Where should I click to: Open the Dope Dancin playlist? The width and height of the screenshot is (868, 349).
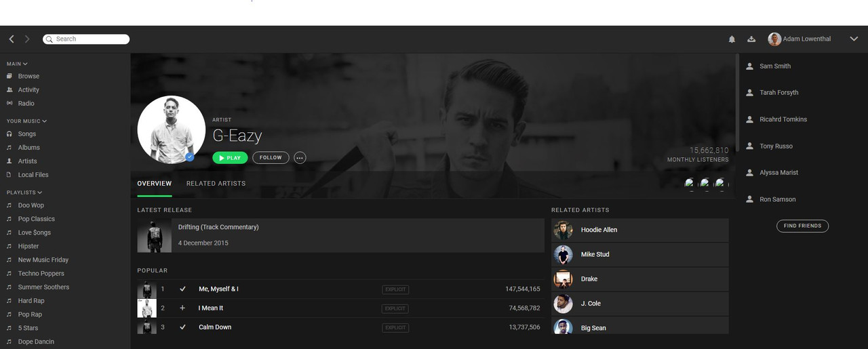[36, 342]
